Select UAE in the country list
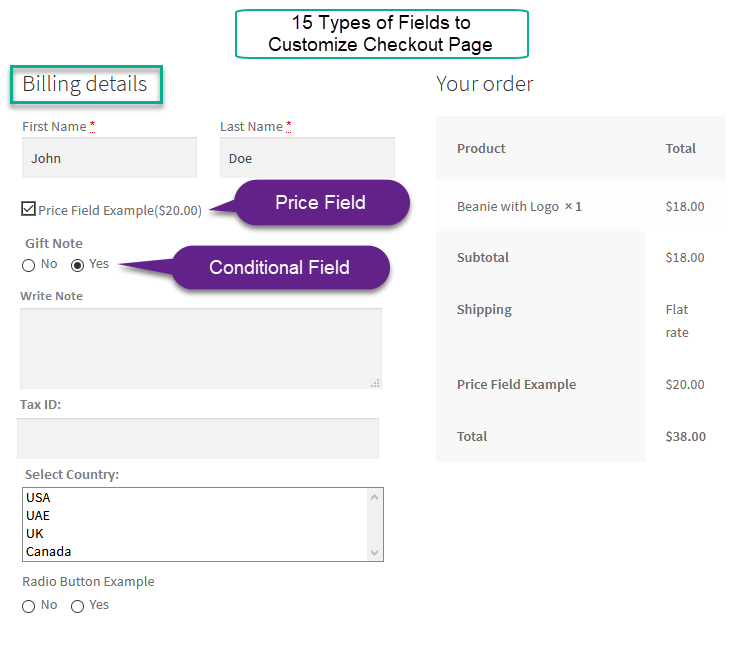The height and width of the screenshot is (648, 744). pyautogui.click(x=195, y=516)
